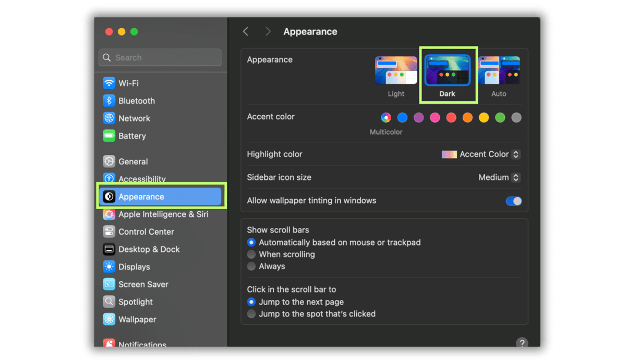Select the Dark appearance thumbnail
This screenshot has height=364, width=626.
coord(447,70)
